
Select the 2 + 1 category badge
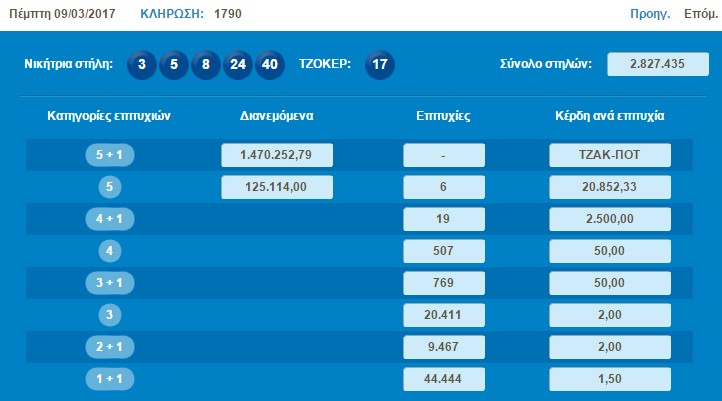tap(111, 347)
